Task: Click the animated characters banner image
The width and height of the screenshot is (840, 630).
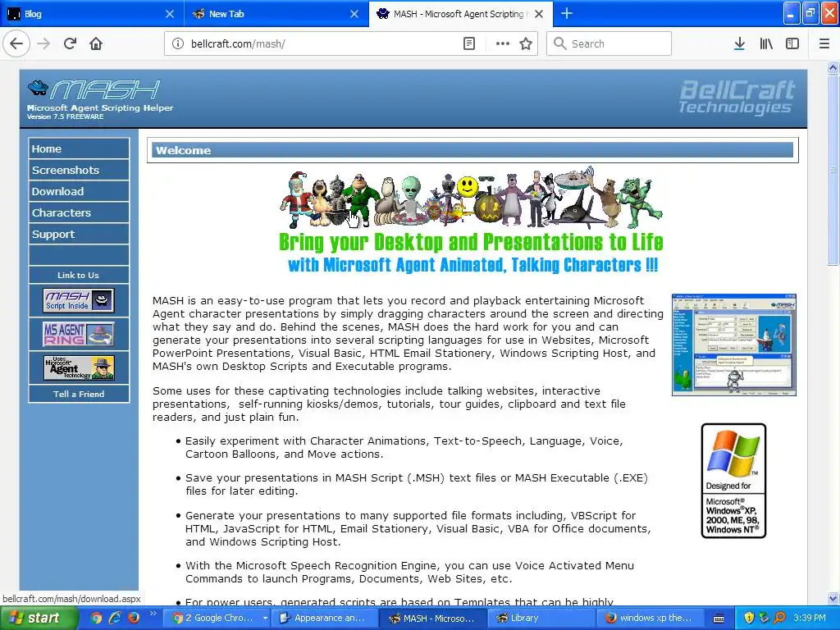Action: (x=471, y=221)
